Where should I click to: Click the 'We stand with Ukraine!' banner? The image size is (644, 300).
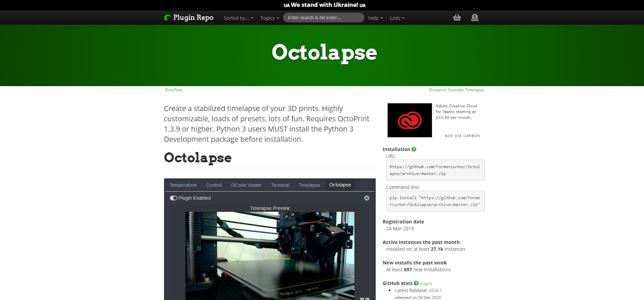tap(324, 5)
